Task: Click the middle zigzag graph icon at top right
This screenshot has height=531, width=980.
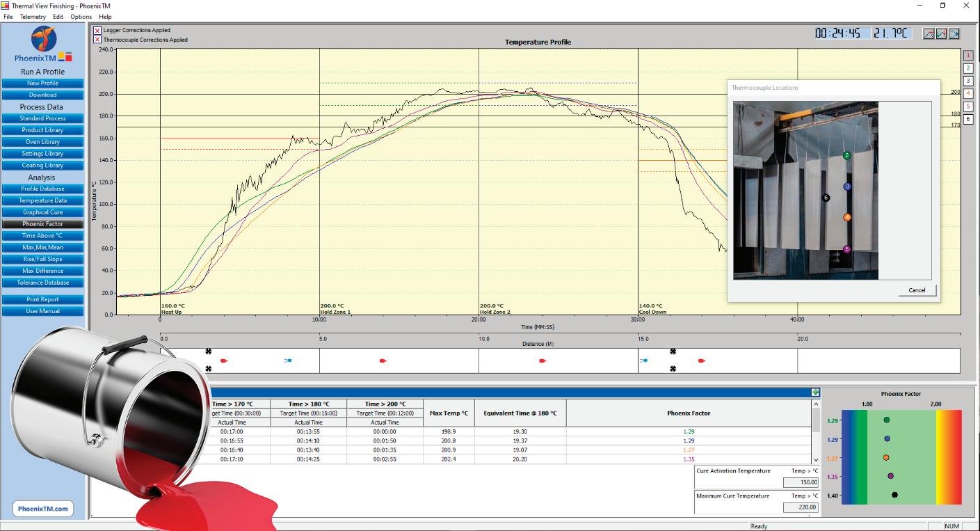Action: coord(941,33)
